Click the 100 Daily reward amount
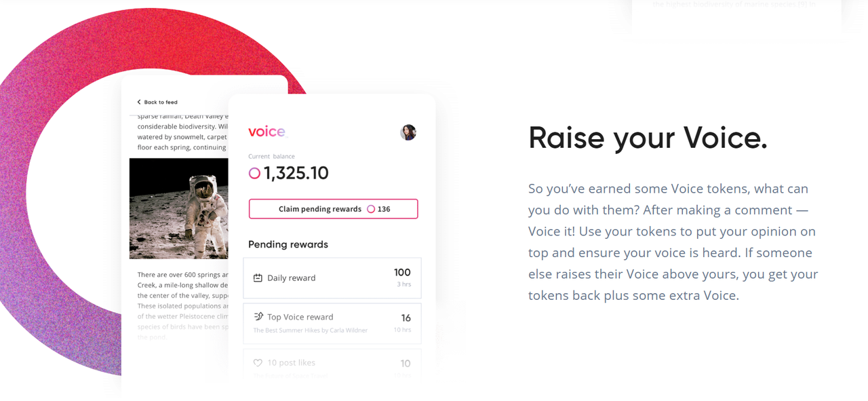This screenshot has width=868, height=401. (x=402, y=273)
